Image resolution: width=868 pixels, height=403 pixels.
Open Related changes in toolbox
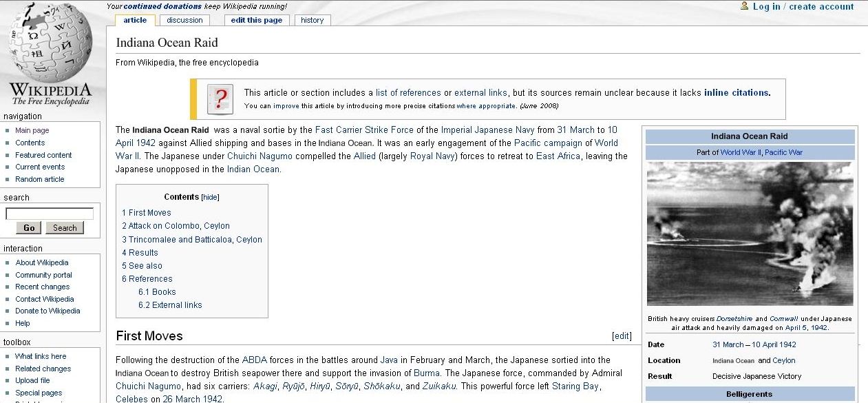tap(43, 369)
